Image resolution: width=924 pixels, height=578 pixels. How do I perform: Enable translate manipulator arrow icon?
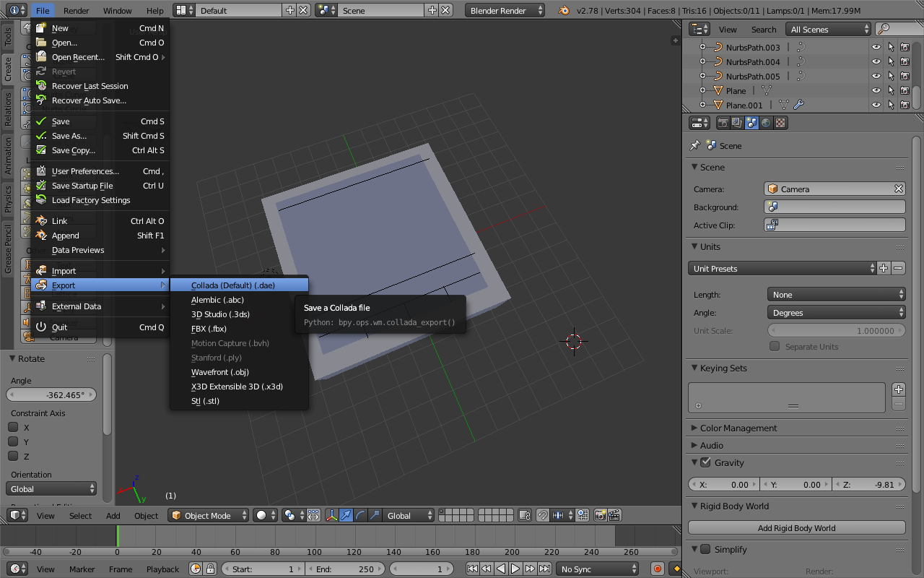pos(346,515)
